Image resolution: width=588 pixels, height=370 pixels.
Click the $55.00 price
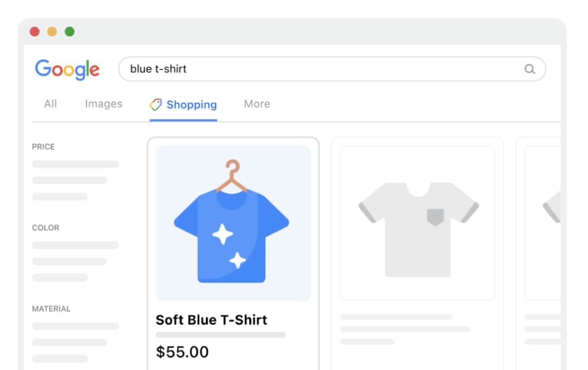click(182, 352)
